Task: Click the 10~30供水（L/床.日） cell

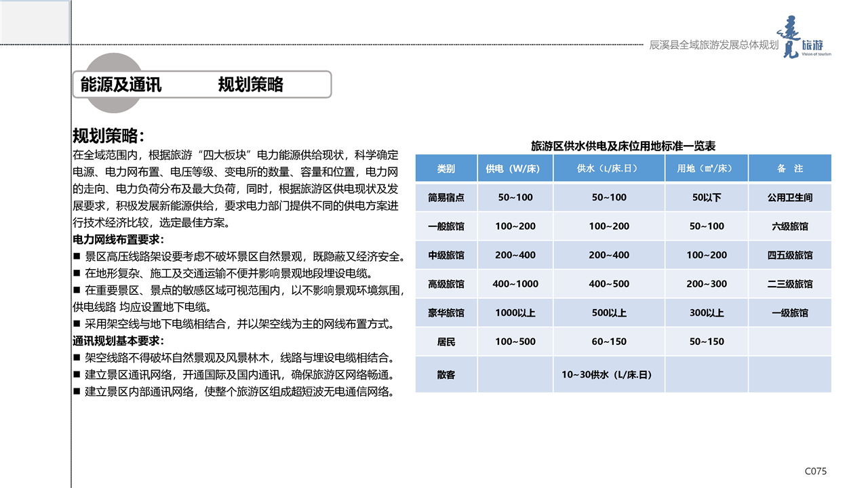Action: pos(608,374)
